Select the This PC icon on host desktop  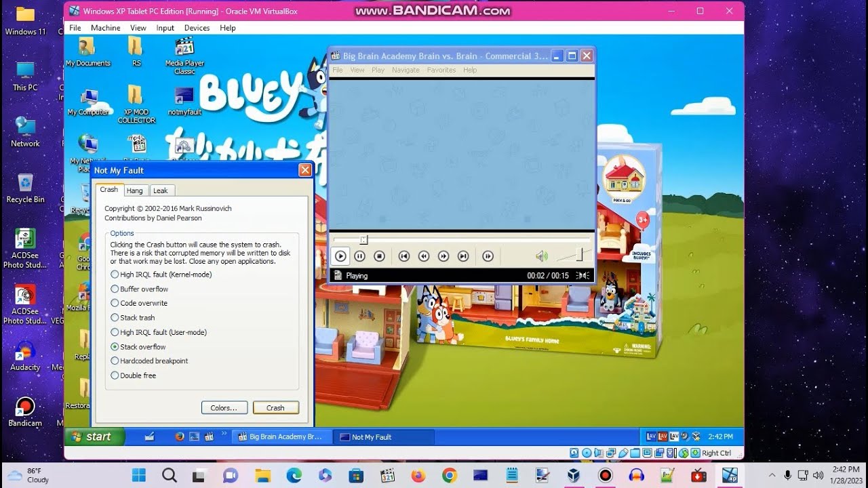tap(25, 76)
